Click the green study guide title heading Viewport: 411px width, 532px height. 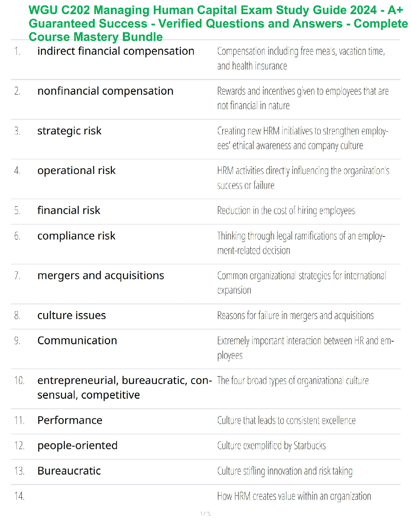[218, 24]
